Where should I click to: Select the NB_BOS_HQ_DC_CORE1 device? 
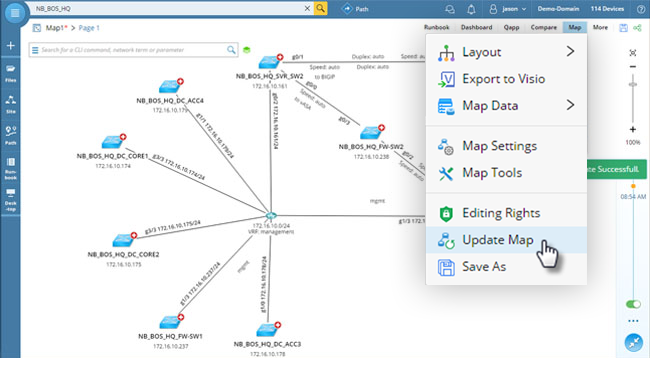click(x=113, y=142)
